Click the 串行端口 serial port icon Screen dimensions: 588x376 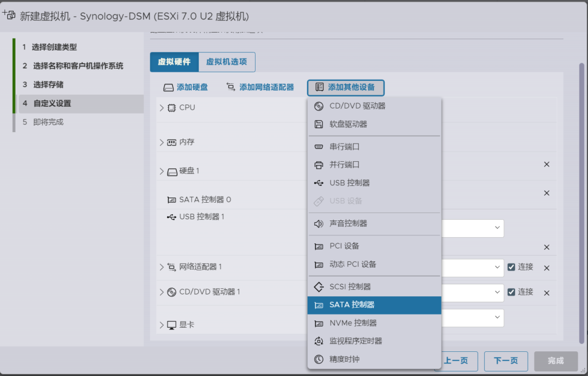(x=318, y=146)
